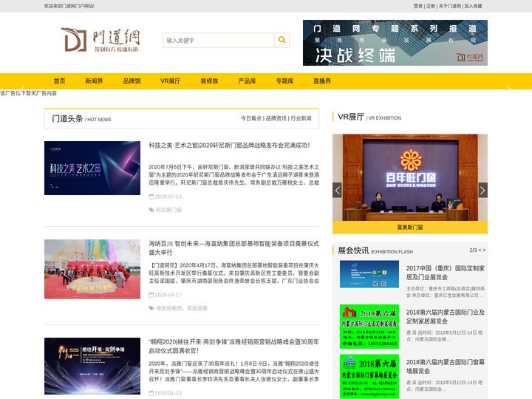
Task: Click calendar icon next to 2020-07-13
Action: pos(151,197)
